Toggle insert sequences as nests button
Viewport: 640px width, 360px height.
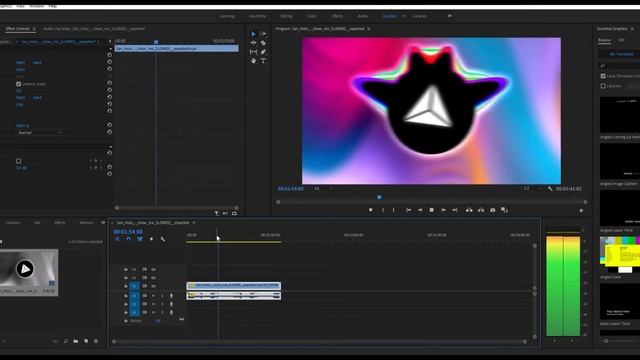117,239
